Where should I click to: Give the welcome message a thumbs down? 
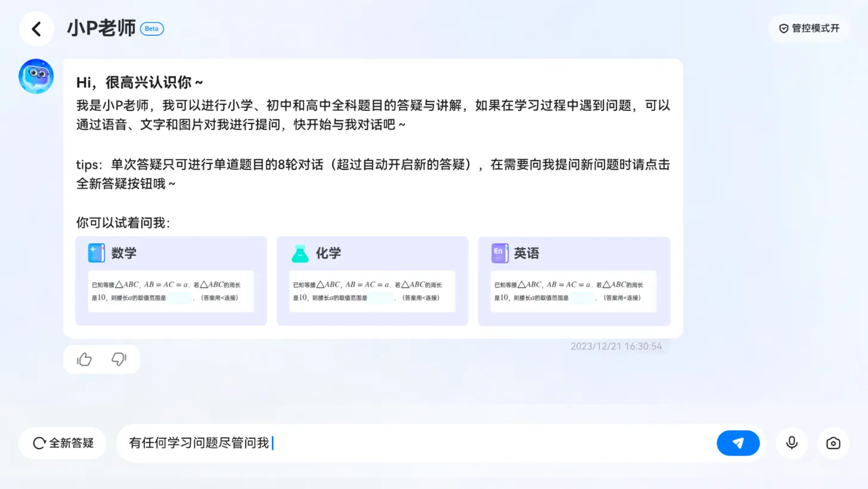point(119,359)
